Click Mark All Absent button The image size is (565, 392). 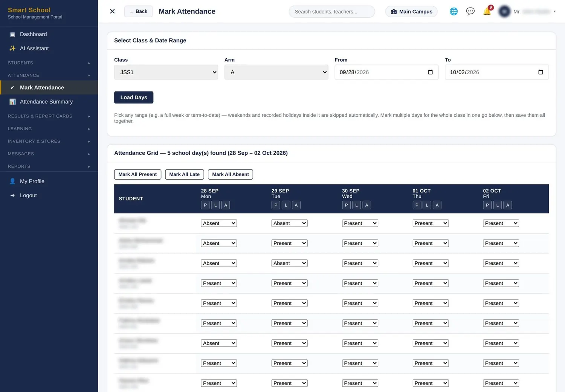[231, 174]
